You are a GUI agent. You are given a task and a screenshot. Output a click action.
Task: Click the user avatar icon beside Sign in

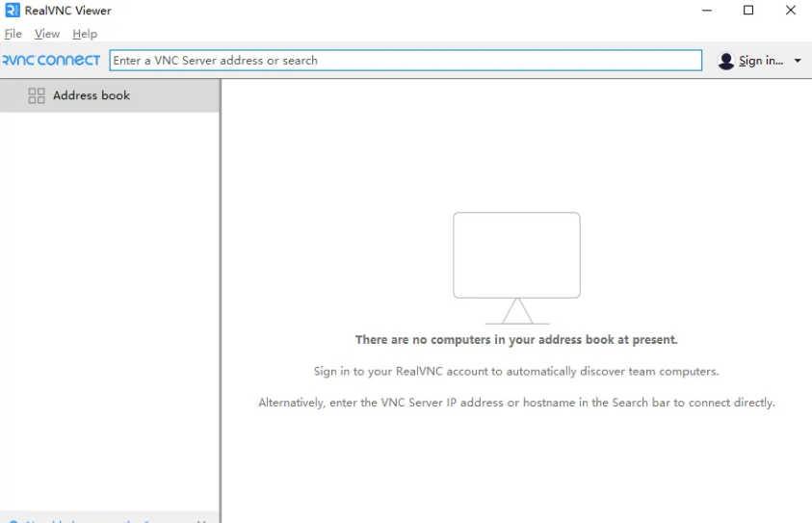(726, 61)
